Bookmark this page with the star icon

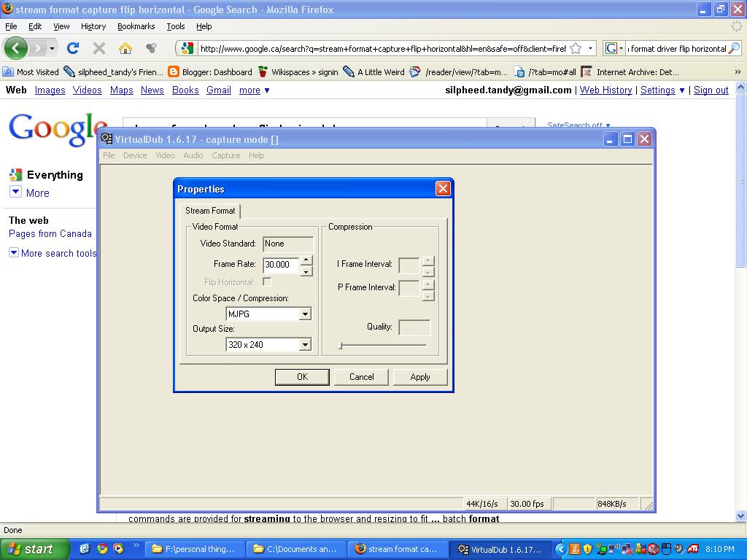(576, 48)
